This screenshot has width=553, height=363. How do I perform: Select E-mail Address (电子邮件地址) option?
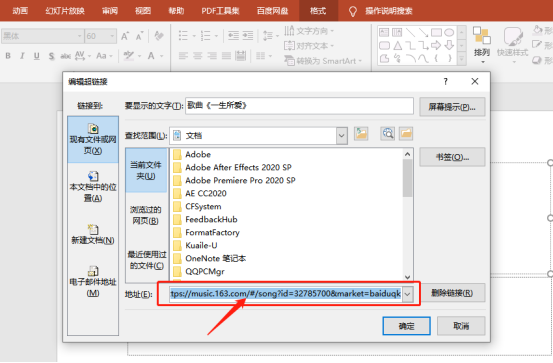click(x=93, y=282)
